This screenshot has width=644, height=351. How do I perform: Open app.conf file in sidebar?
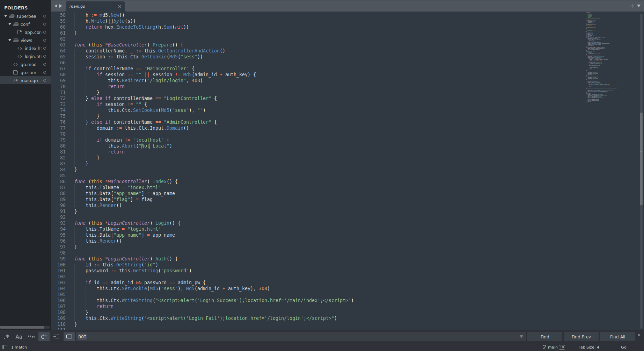tap(33, 32)
